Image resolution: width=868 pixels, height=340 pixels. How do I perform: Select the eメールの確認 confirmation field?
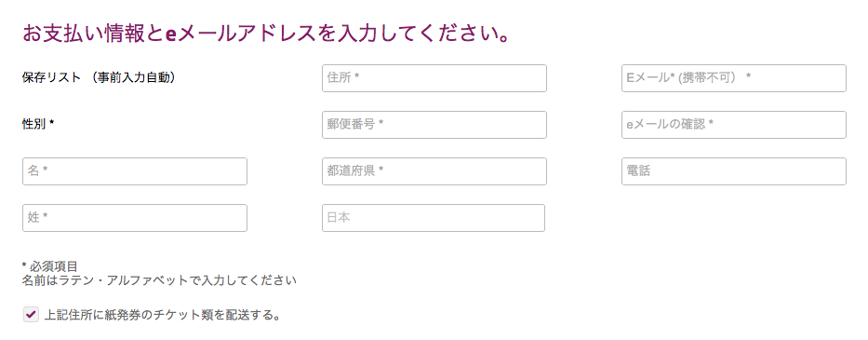click(x=733, y=125)
